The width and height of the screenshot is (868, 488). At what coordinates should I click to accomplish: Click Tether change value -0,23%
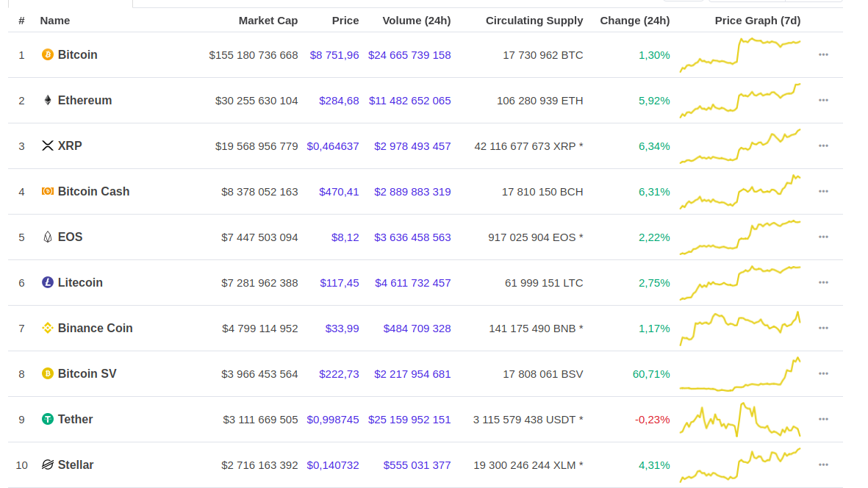point(652,420)
